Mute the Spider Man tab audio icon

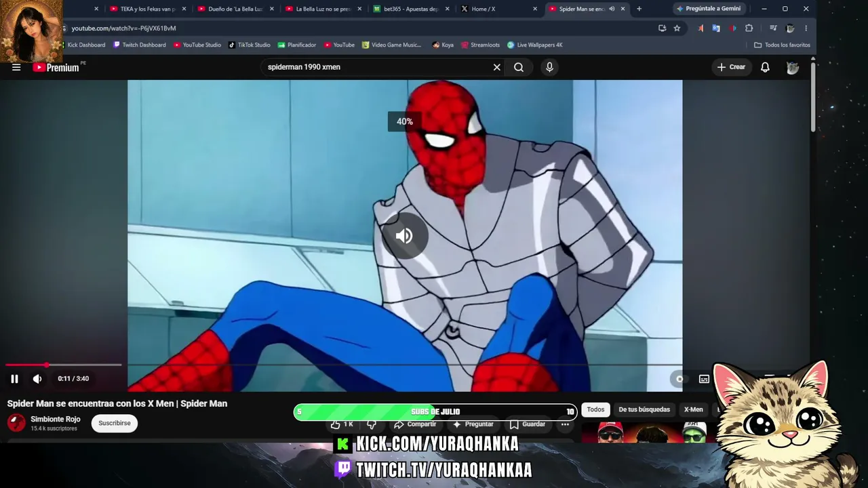612,9
